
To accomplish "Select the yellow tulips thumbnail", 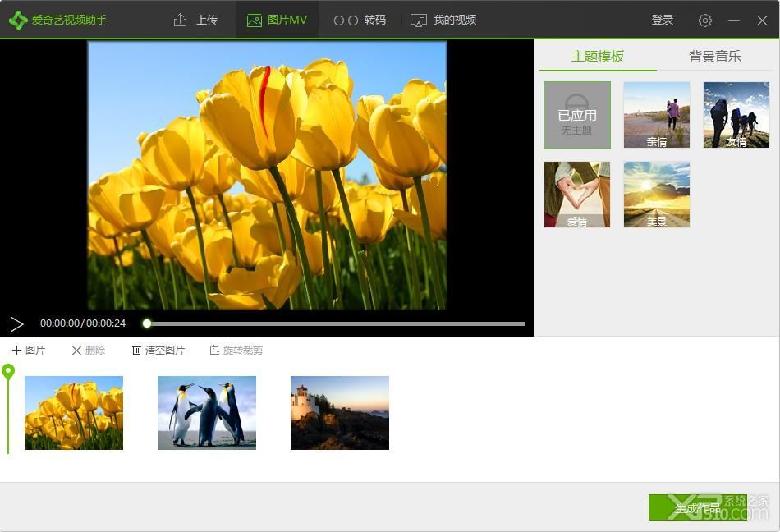I will coord(74,413).
